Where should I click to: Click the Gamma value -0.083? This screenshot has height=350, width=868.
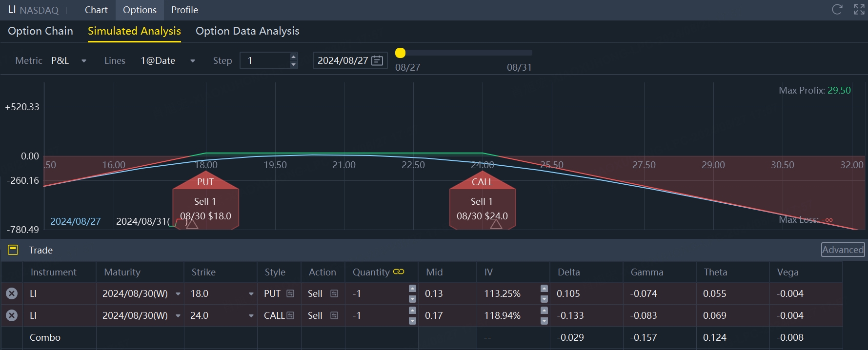click(x=644, y=315)
